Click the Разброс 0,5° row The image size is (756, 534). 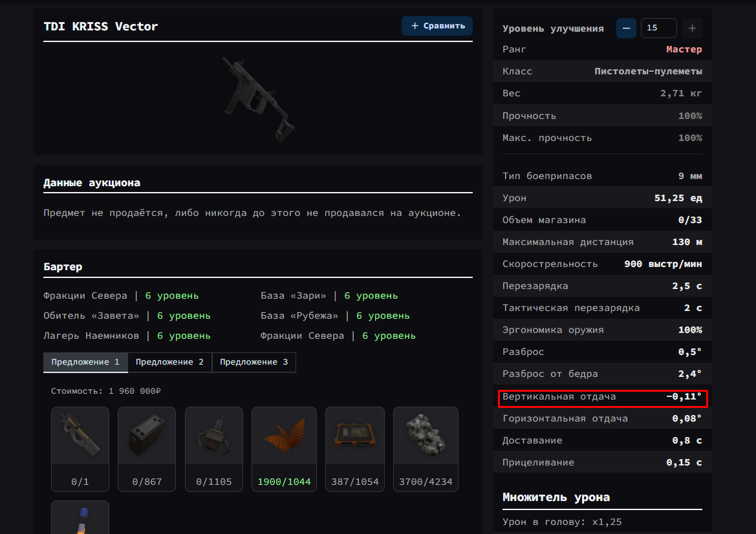click(x=602, y=352)
